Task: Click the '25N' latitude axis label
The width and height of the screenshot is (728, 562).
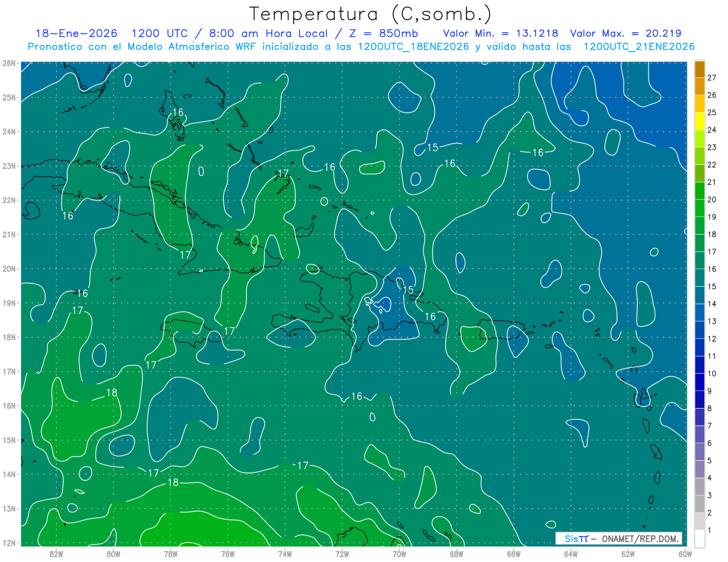Action: (x=8, y=97)
